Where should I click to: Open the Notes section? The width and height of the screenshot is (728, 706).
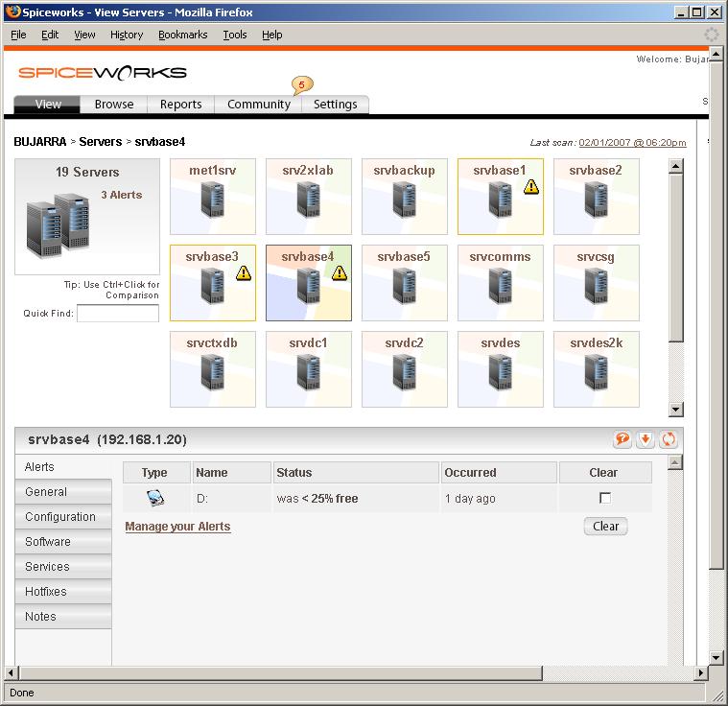63,617
